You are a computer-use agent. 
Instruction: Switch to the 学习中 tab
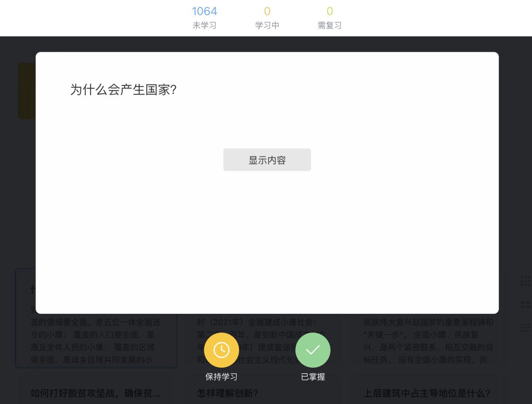[267, 17]
